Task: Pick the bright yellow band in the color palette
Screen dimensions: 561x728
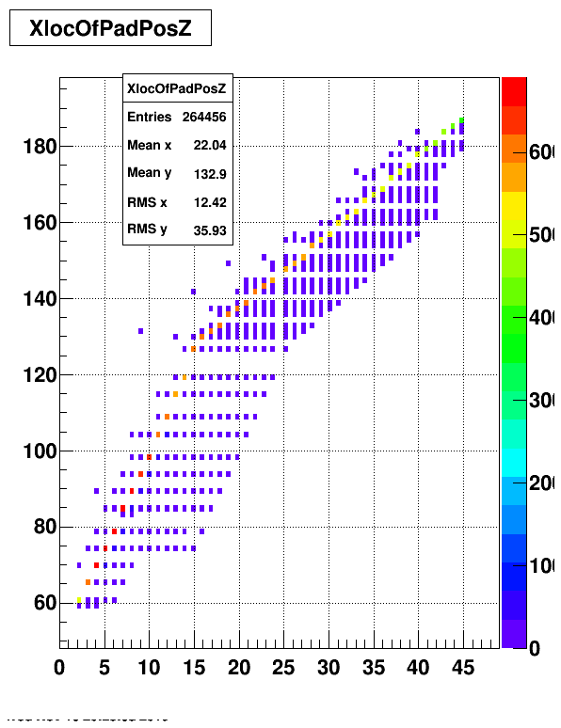Action: 514,206
